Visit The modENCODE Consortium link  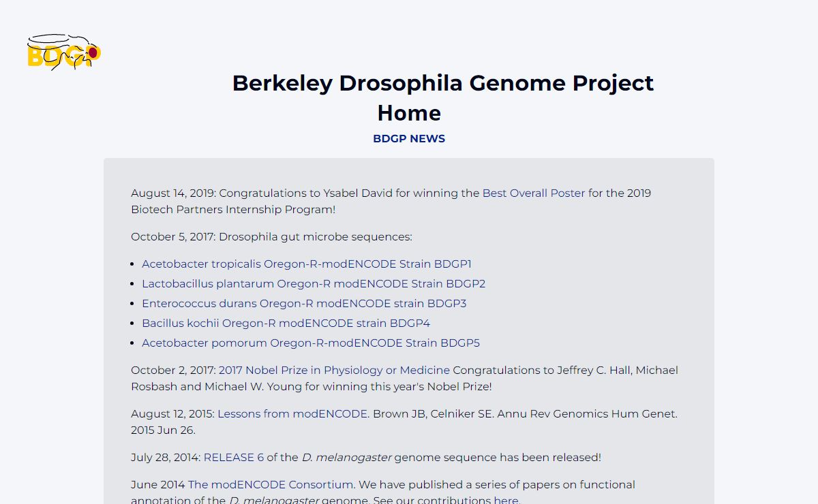pos(271,485)
